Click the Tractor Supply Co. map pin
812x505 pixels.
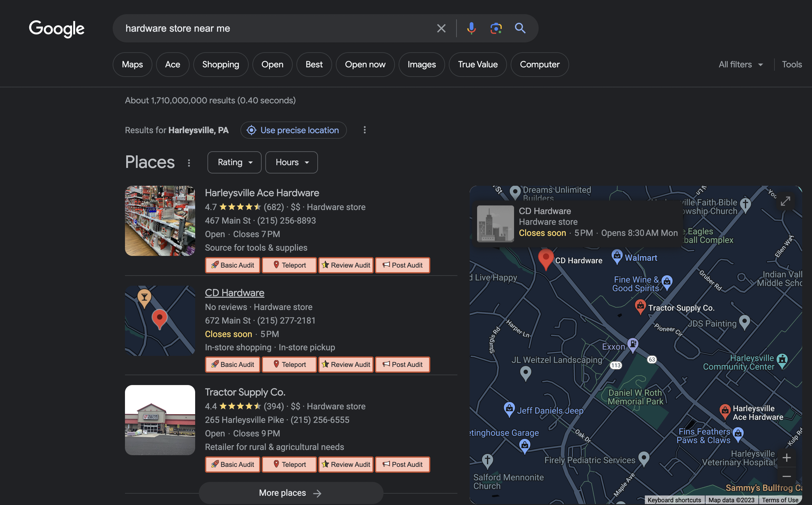640,307
